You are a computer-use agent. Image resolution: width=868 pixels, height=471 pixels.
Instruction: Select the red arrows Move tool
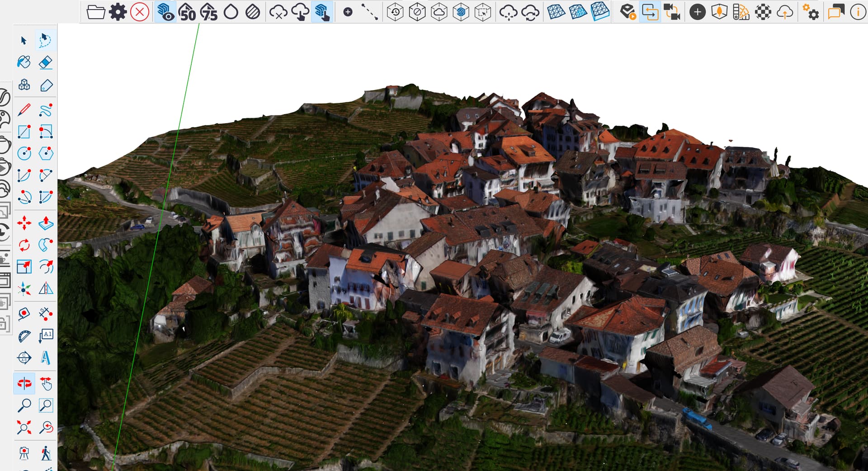(x=24, y=223)
